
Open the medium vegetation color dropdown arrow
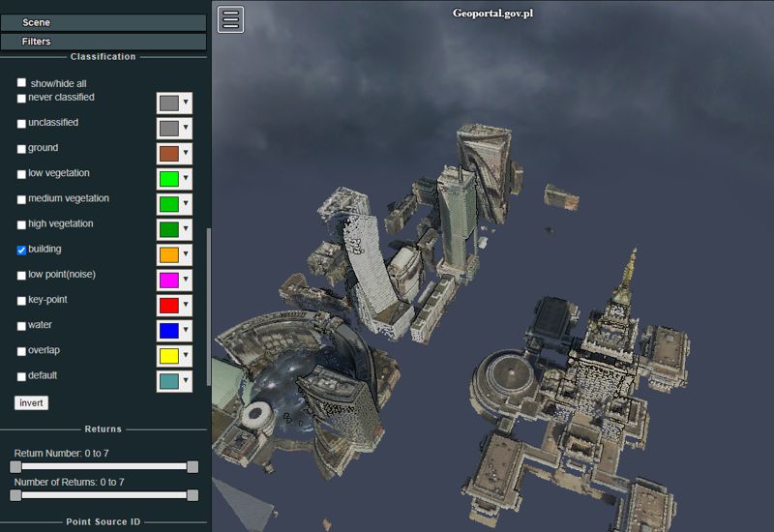tap(186, 203)
